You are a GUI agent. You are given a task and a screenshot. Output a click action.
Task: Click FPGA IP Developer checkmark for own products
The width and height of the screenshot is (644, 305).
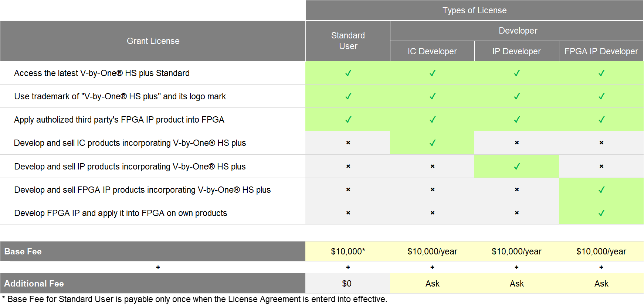(601, 213)
